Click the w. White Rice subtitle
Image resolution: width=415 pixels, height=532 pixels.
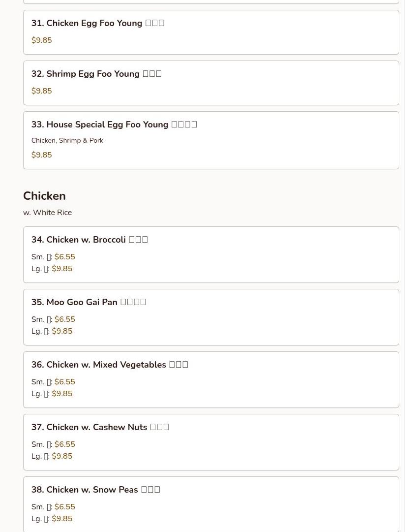48,213
